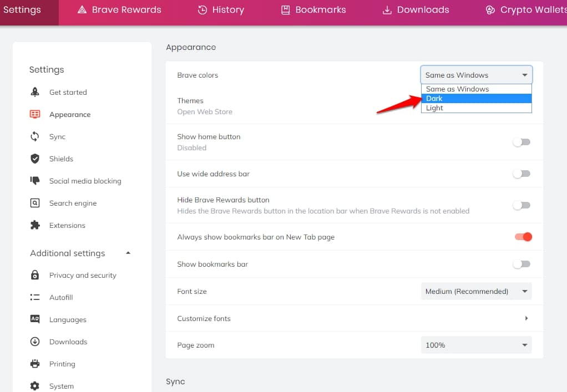The width and height of the screenshot is (567, 392).
Task: Choose Same as Windows option in list
Action: [x=476, y=89]
